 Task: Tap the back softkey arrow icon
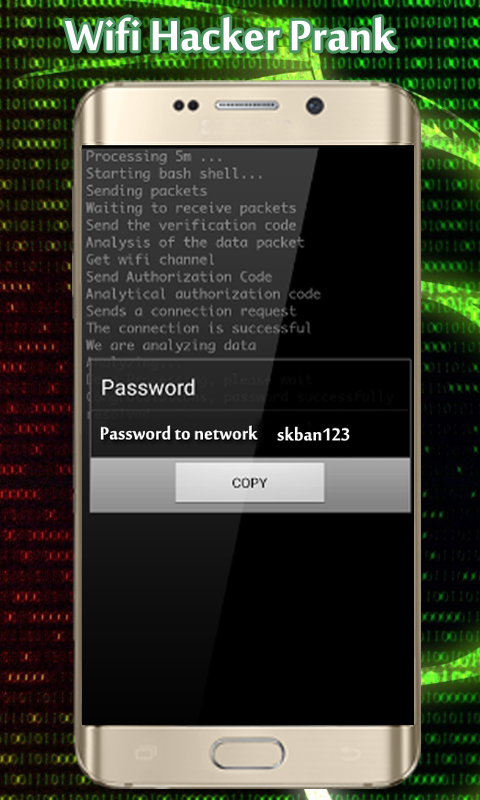pyautogui.click(x=350, y=753)
